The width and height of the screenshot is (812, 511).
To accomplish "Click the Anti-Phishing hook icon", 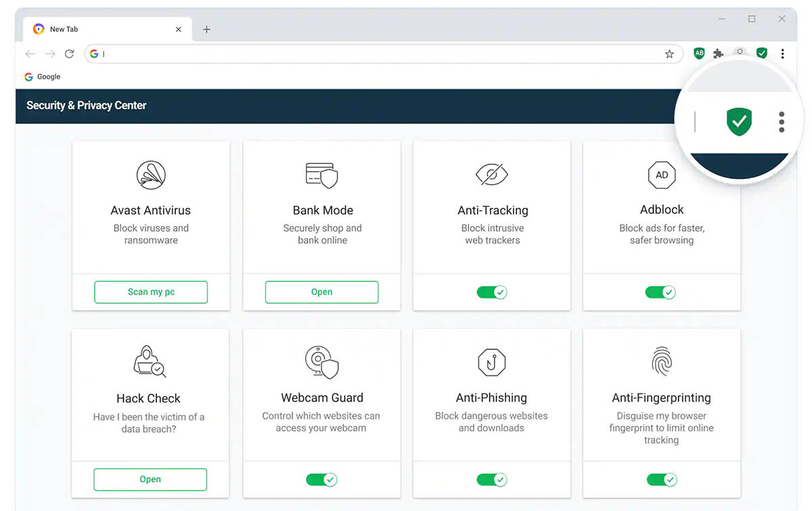I will pyautogui.click(x=492, y=362).
